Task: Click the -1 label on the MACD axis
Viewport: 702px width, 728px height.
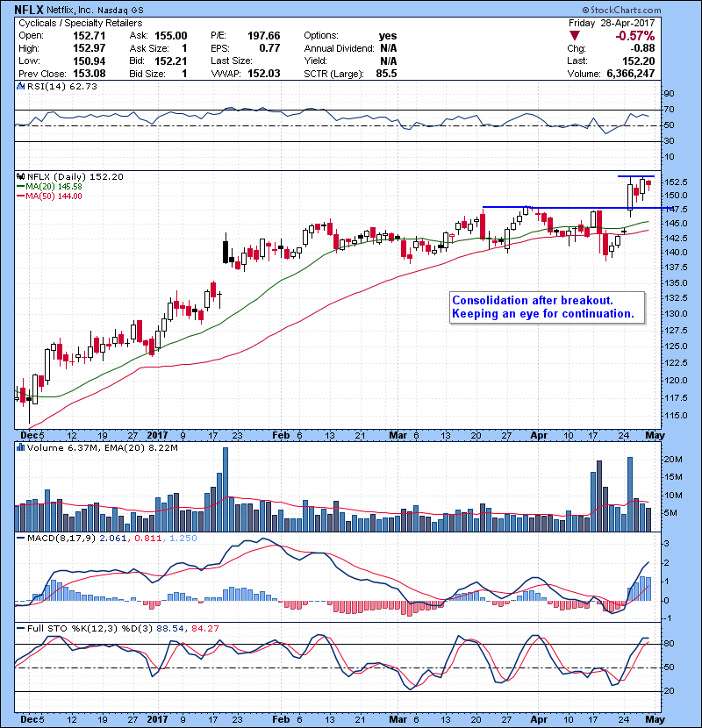Action: coord(668,618)
